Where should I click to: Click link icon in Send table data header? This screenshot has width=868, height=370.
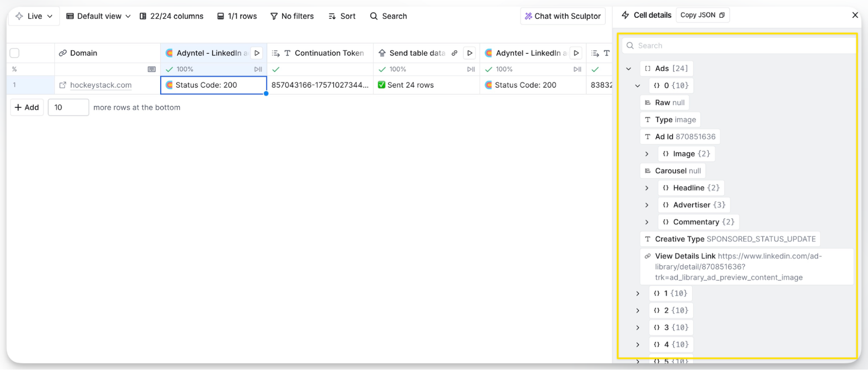pos(454,53)
